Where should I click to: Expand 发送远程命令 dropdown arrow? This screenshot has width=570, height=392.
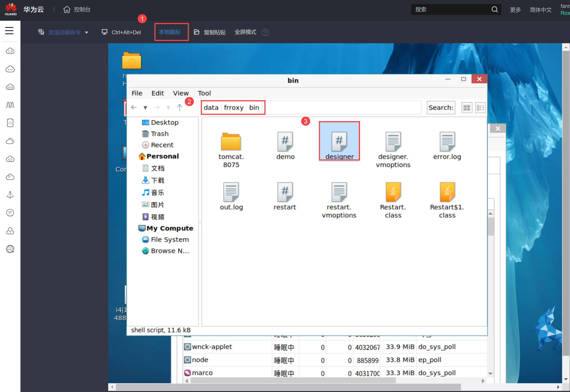coord(87,33)
